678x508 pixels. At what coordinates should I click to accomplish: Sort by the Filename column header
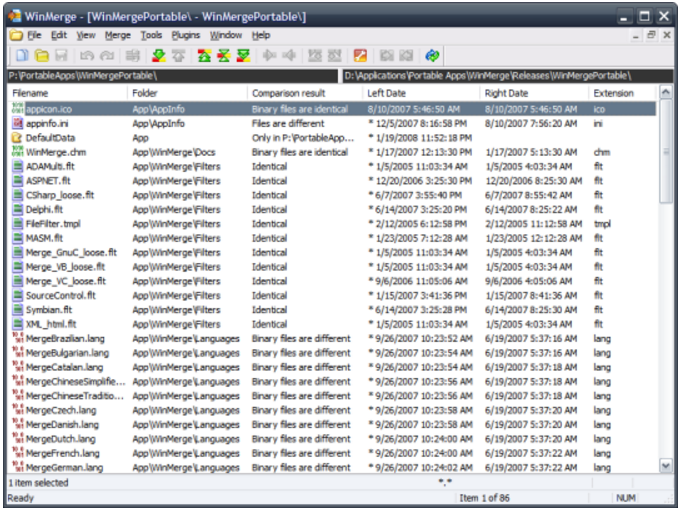68,93
